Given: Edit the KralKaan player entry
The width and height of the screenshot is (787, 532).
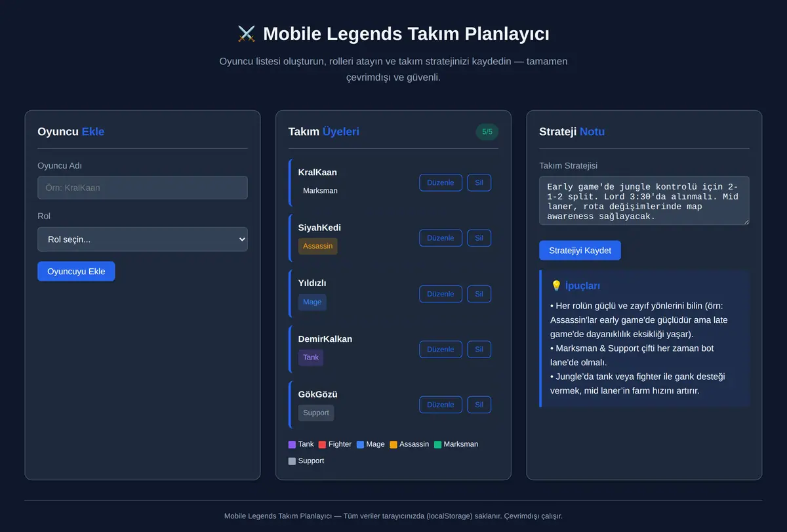Looking at the screenshot, I should click(x=441, y=183).
